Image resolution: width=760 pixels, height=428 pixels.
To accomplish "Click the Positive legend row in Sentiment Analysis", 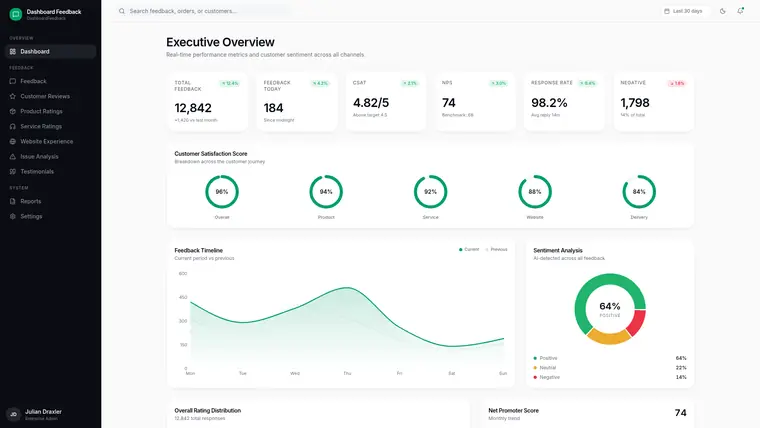I will 610,358.
